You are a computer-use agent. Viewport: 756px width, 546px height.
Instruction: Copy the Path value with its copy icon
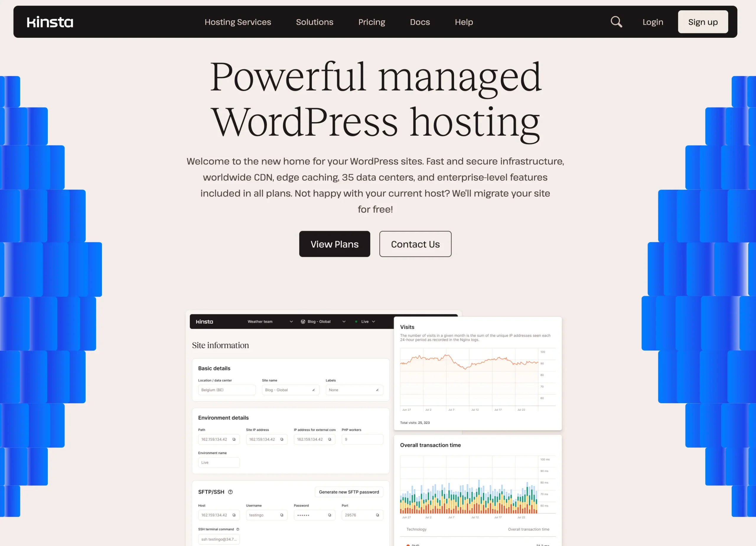pos(234,439)
